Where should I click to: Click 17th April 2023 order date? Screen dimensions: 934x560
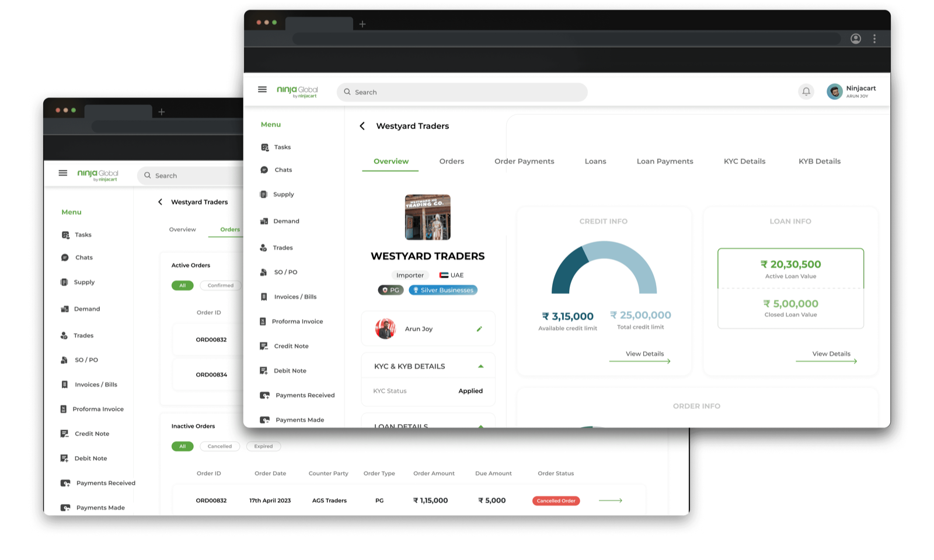270,501
